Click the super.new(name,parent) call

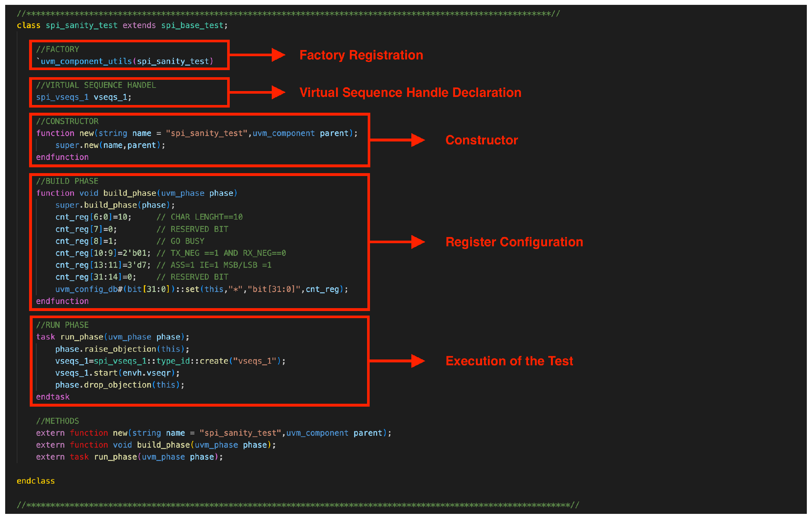click(x=110, y=145)
